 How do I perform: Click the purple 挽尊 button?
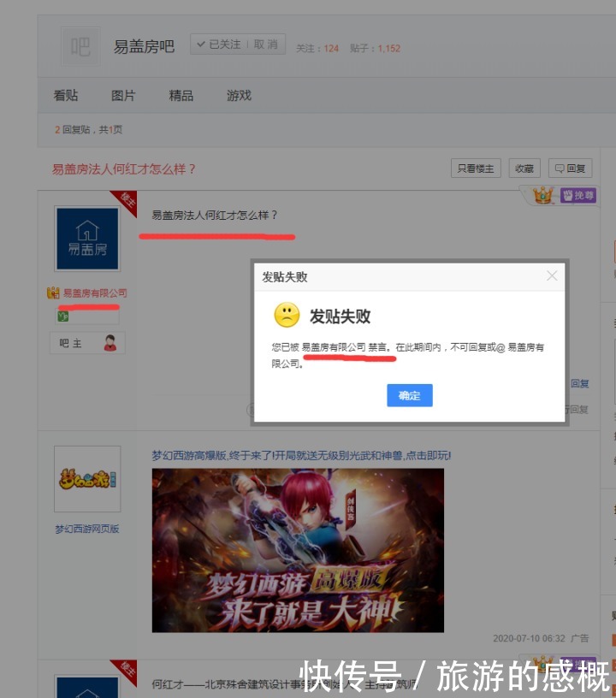coord(578,195)
